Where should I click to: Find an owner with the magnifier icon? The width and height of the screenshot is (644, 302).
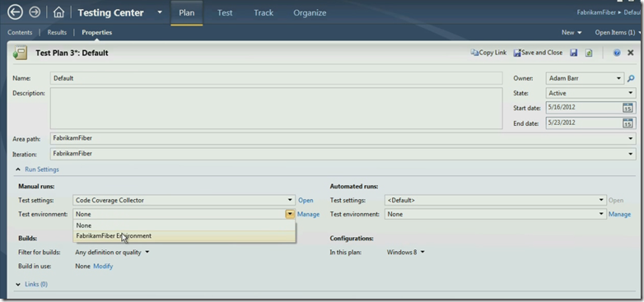[x=631, y=78]
